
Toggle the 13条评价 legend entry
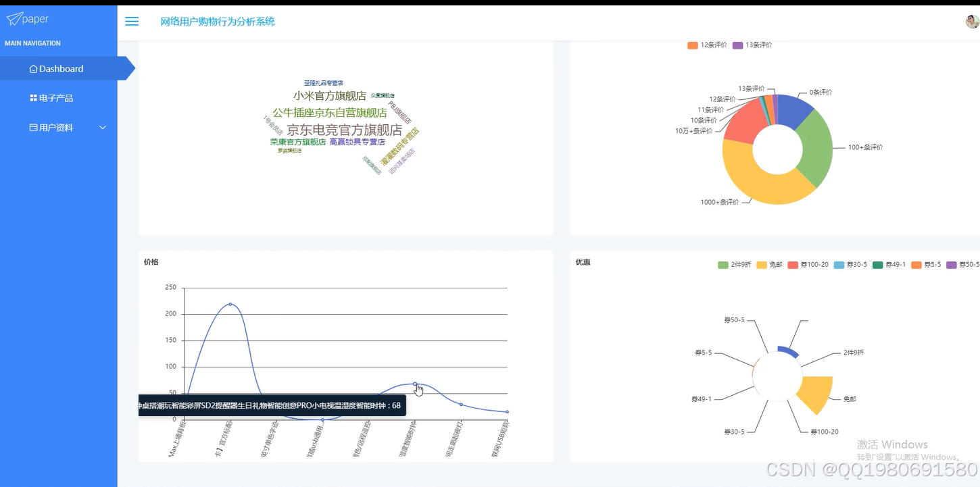[x=752, y=45]
